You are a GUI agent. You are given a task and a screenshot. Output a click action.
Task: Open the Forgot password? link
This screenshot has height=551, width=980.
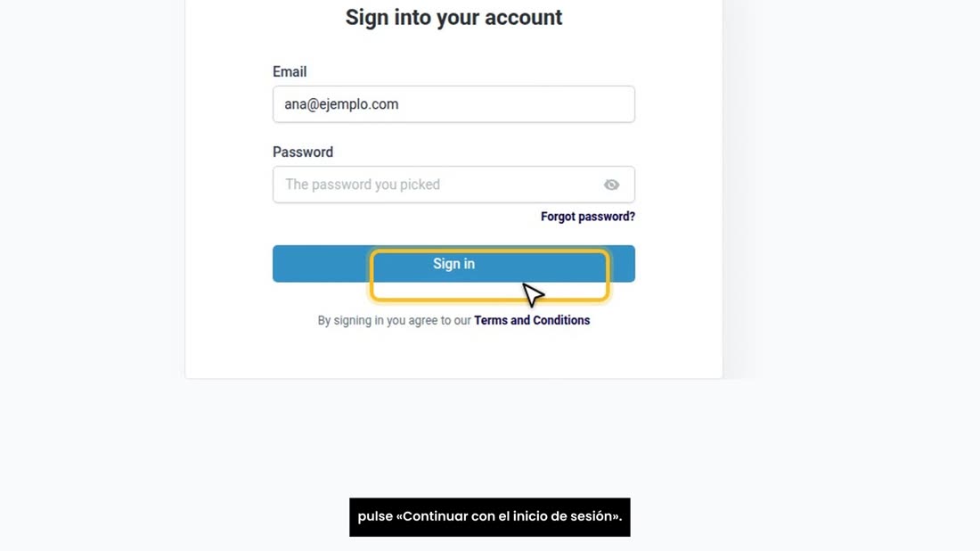587,217
